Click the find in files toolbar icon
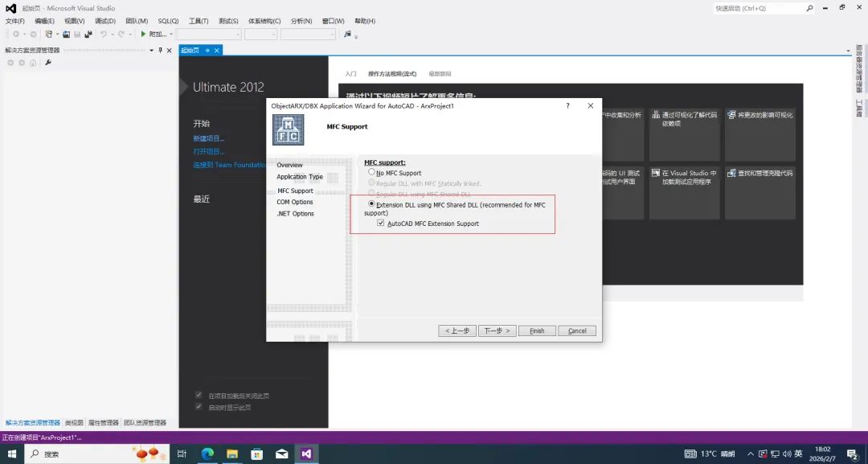This screenshot has height=464, width=868. (x=347, y=35)
